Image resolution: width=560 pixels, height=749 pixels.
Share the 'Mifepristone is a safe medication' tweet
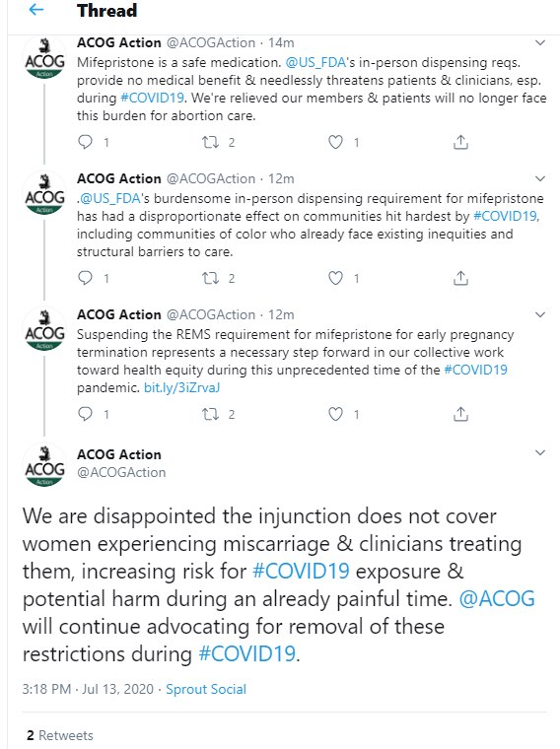(460, 142)
